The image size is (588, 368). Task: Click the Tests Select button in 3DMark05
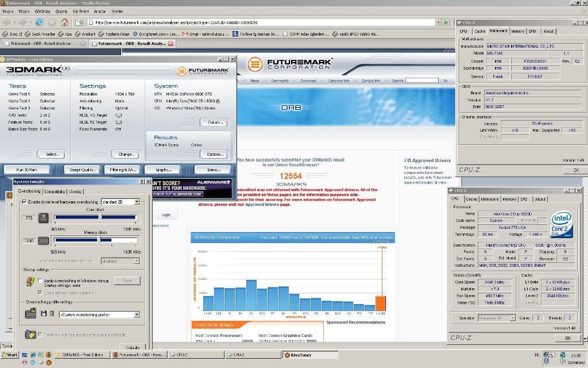(51, 154)
